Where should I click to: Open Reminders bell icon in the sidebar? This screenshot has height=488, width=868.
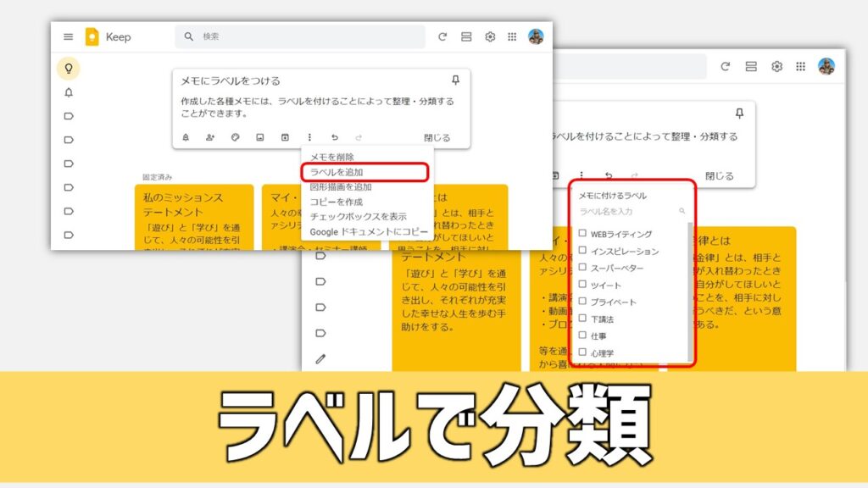coord(69,92)
